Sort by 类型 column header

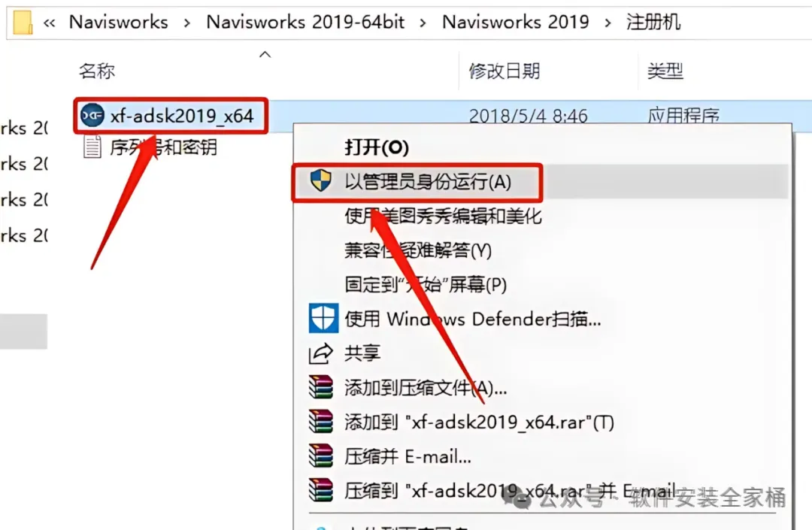(x=665, y=71)
